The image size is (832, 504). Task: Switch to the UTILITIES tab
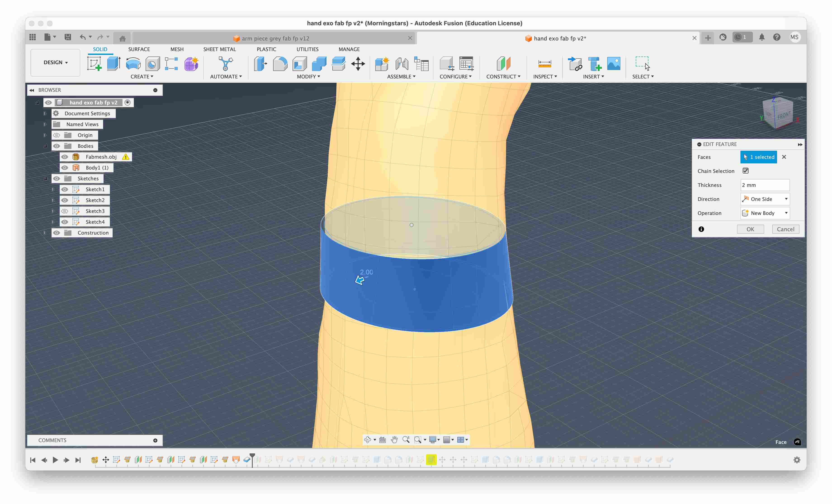click(307, 49)
